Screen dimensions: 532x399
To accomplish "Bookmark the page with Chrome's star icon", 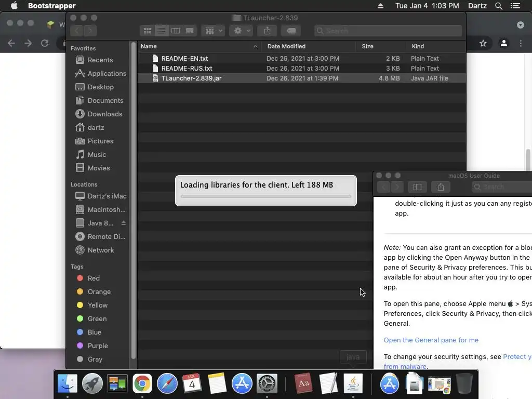I will pyautogui.click(x=483, y=43).
